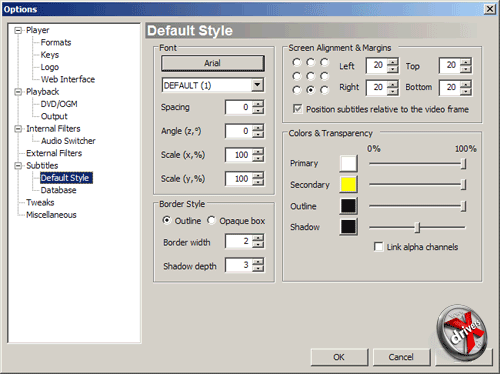This screenshot has width=500, height=374.
Task: Click the OK button
Action: tap(339, 357)
